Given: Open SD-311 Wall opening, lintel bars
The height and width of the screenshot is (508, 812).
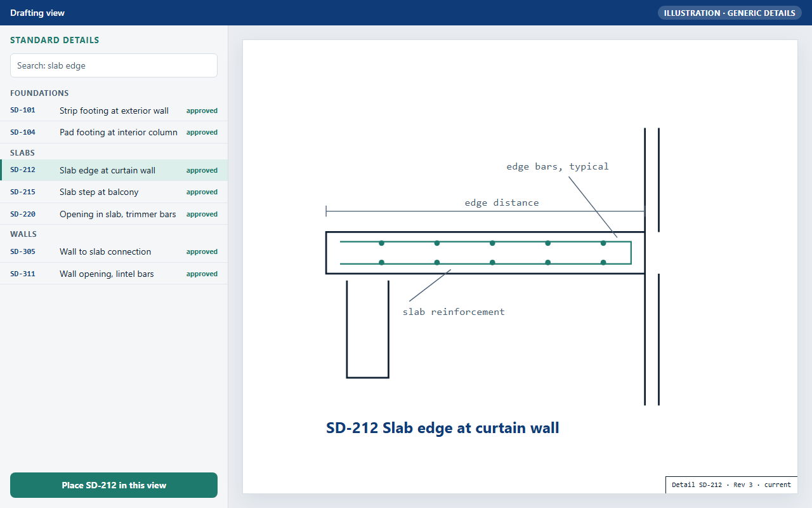Looking at the screenshot, I should (114, 274).
